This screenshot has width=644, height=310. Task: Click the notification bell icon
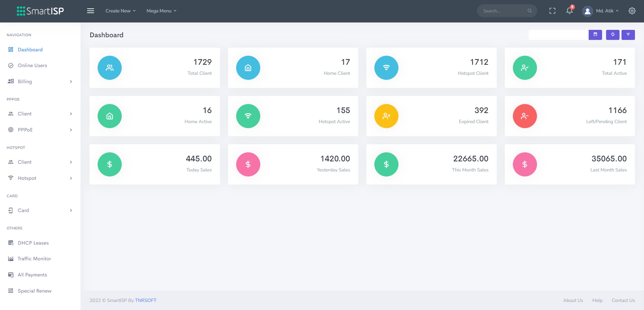[x=569, y=11]
